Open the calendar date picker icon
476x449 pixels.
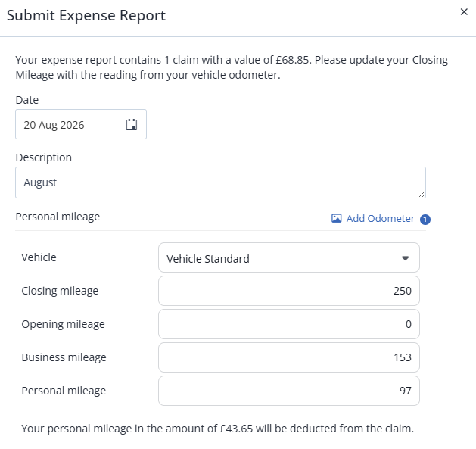[132, 124]
